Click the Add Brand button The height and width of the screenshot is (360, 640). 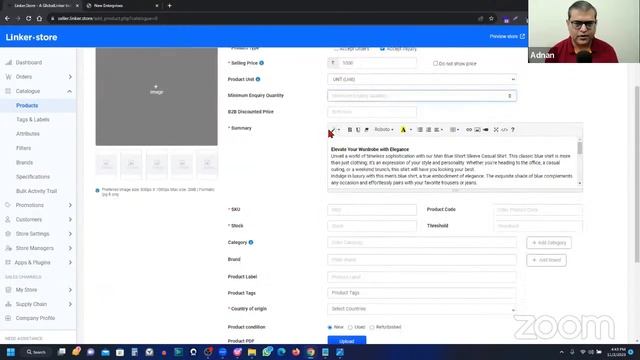(547, 260)
